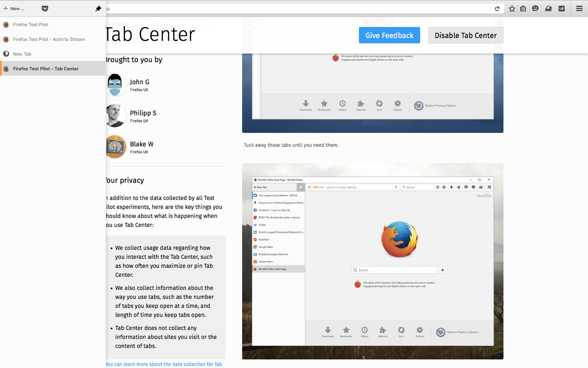The width and height of the screenshot is (588, 368).
Task: Click the New Tab row favicon
Action: (6, 54)
